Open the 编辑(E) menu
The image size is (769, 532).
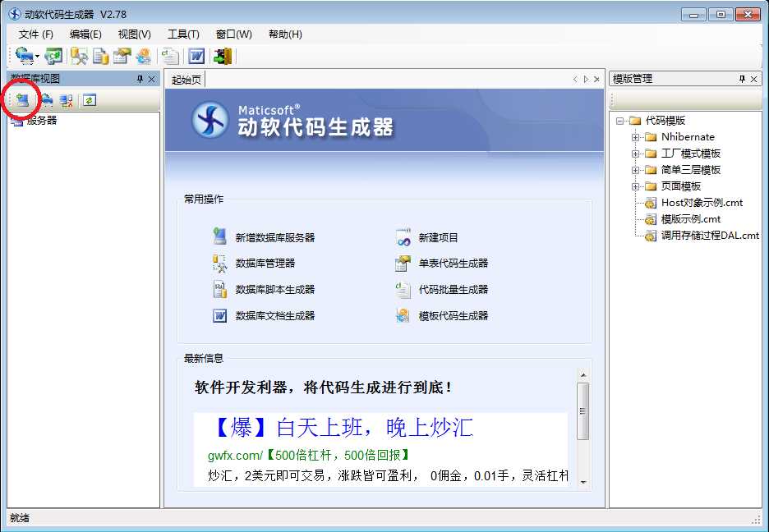85,34
